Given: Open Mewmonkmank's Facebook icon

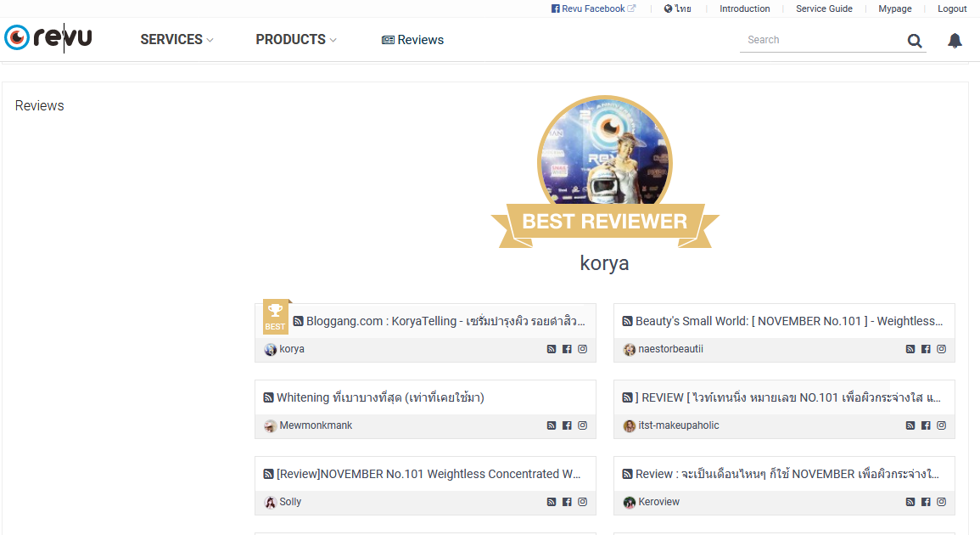Looking at the screenshot, I should [567, 425].
